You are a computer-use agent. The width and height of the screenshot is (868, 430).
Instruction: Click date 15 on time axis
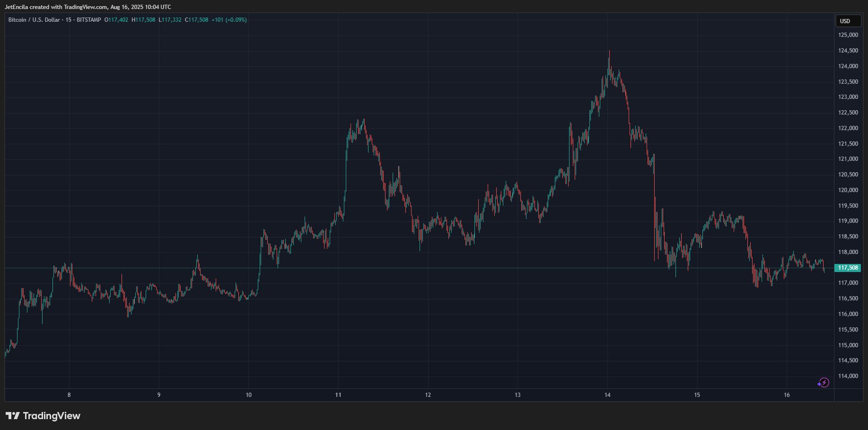point(697,395)
